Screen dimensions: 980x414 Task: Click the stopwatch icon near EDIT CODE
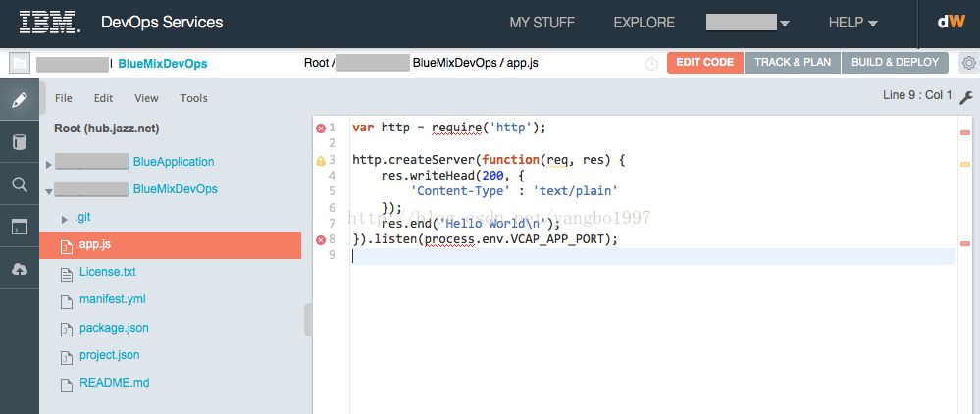coord(652,63)
